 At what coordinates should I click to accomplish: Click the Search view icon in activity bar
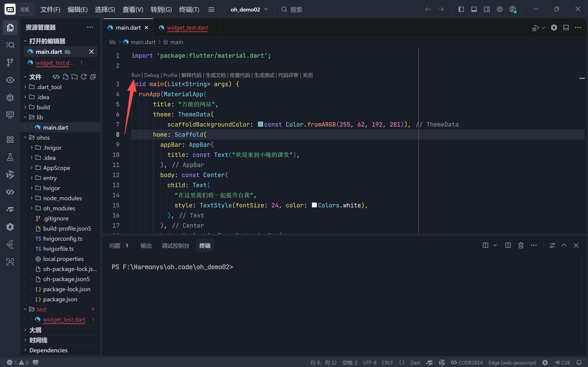point(10,45)
